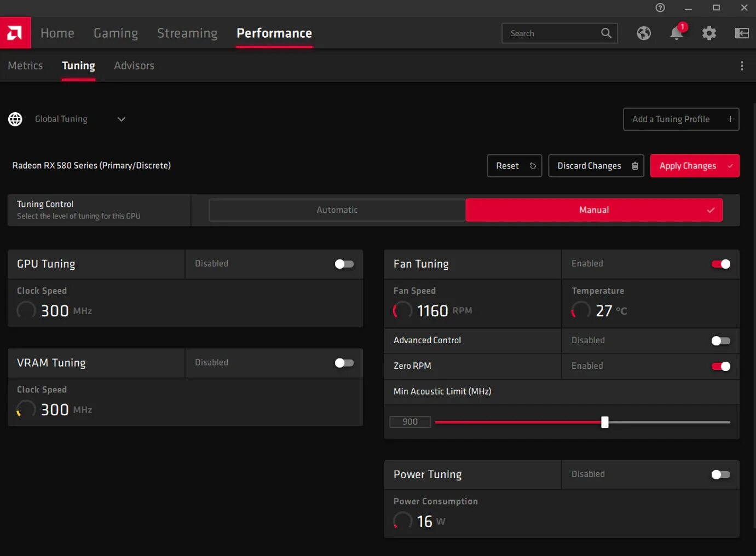Image resolution: width=756 pixels, height=556 pixels.
Task: Maximize the window
Action: [x=716, y=8]
